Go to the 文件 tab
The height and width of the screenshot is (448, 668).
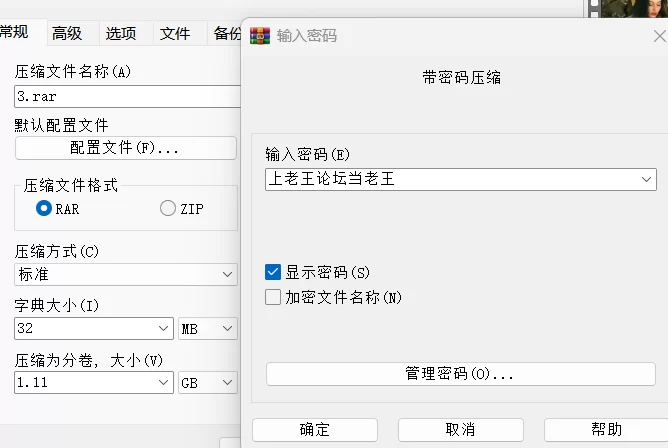tap(175, 33)
